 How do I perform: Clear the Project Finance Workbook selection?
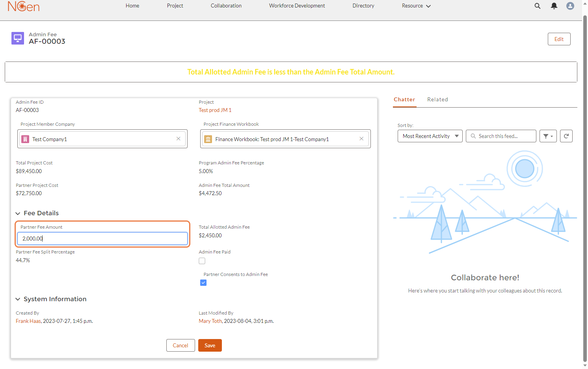(361, 139)
